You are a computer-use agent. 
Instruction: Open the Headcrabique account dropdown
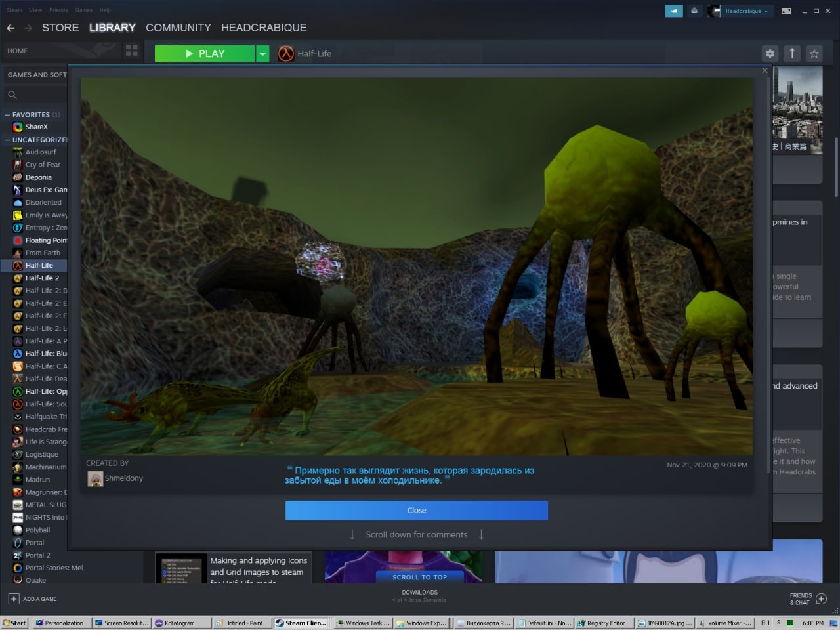pos(746,11)
